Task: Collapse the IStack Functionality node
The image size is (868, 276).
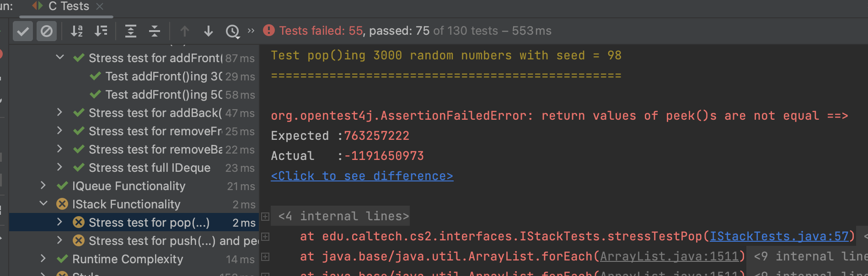Action: click(43, 204)
